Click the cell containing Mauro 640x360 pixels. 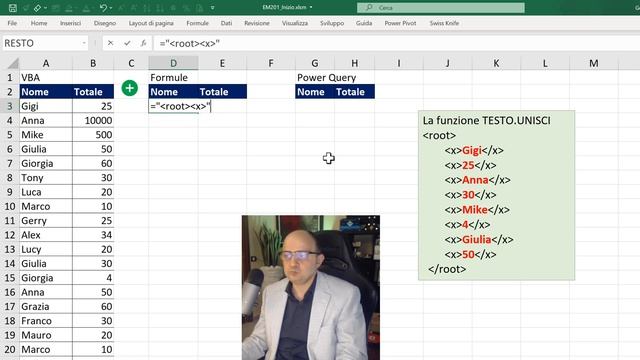tap(46, 335)
